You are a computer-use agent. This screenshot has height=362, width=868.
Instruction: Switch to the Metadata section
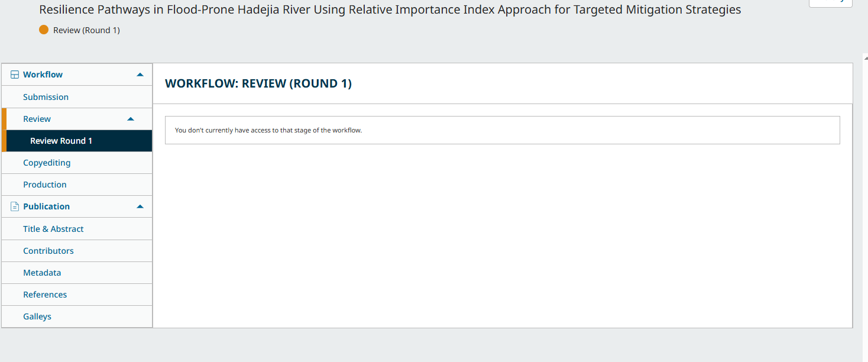pos(42,273)
